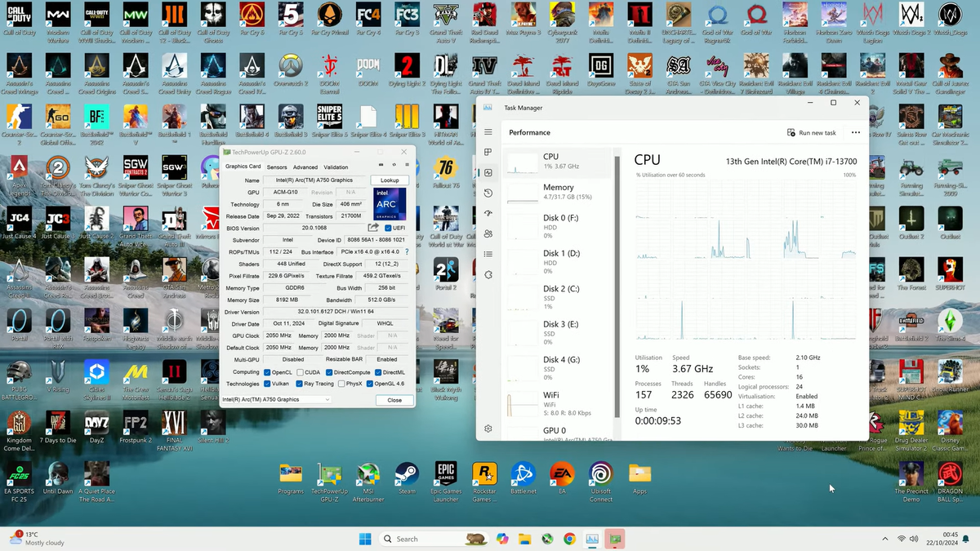Image resolution: width=980 pixels, height=551 pixels.
Task: Click GPU-Z refresh icon
Action: 394,166
